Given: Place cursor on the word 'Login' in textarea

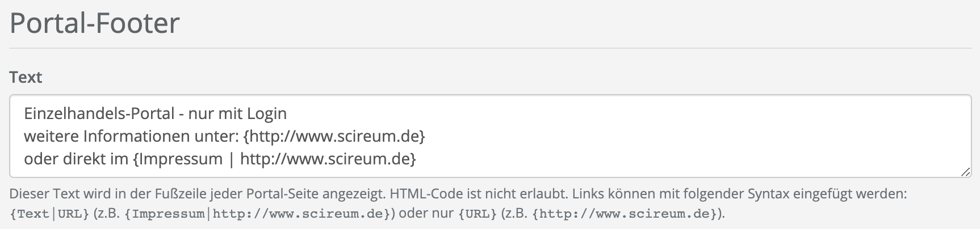Looking at the screenshot, I should pos(267,114).
